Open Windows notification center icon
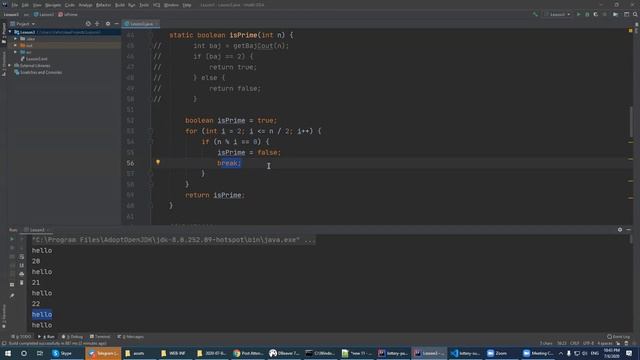The width and height of the screenshot is (640, 360). tap(629, 353)
